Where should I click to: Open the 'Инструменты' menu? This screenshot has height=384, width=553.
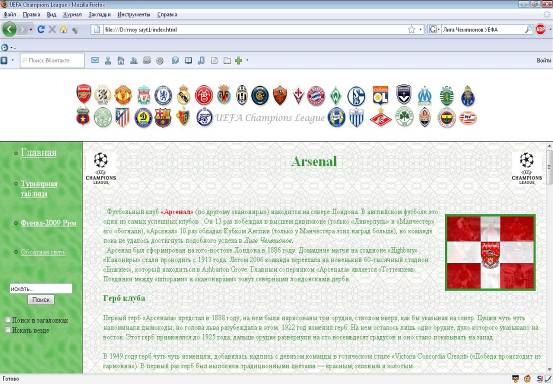(134, 14)
